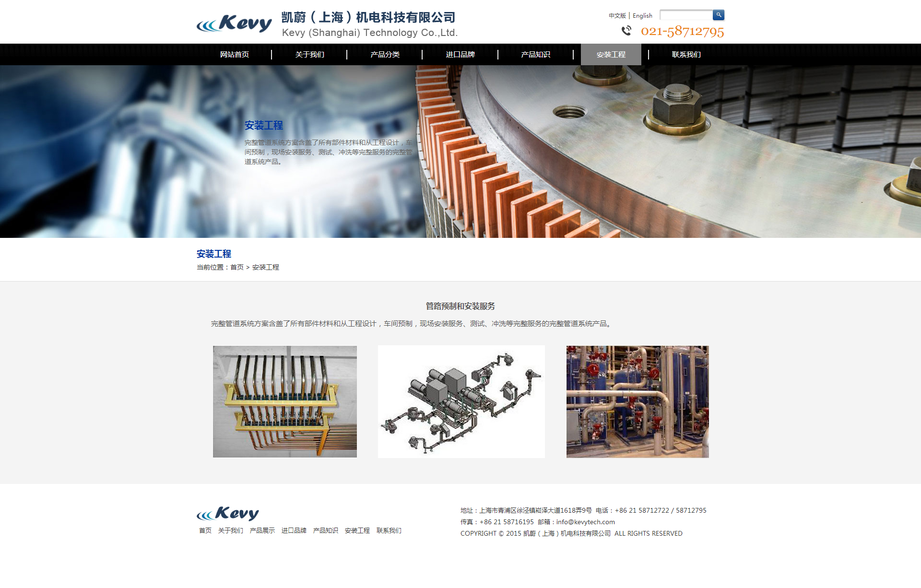The image size is (921, 588).
Task: Click the heading 管路预制和安装服务
Action: pyautogui.click(x=460, y=306)
